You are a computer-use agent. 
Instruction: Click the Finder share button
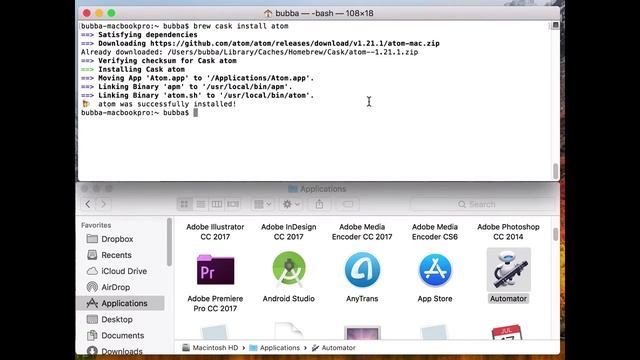click(x=319, y=204)
